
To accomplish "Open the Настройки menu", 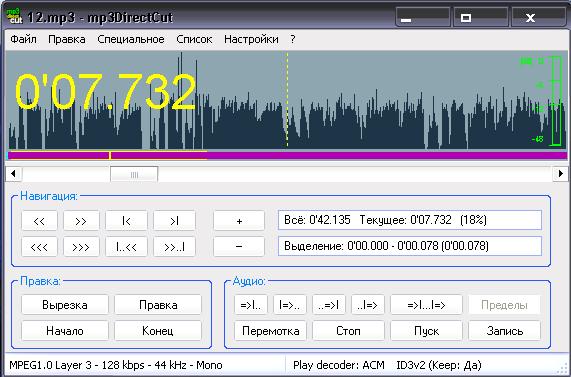I will [251, 39].
